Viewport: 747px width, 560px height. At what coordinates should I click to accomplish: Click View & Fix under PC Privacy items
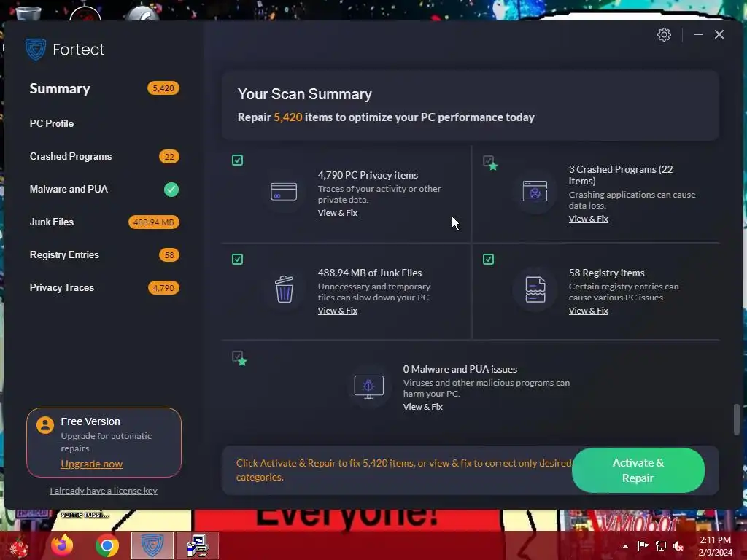338,213
